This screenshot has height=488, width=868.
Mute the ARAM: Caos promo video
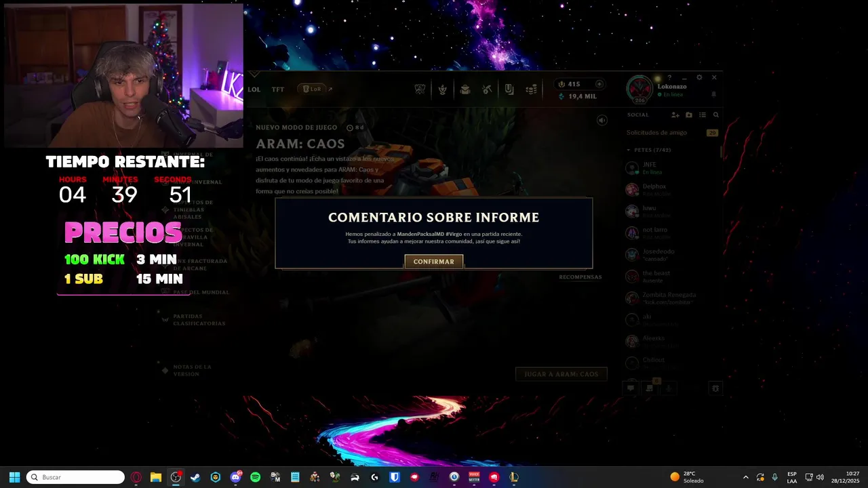[x=601, y=120]
